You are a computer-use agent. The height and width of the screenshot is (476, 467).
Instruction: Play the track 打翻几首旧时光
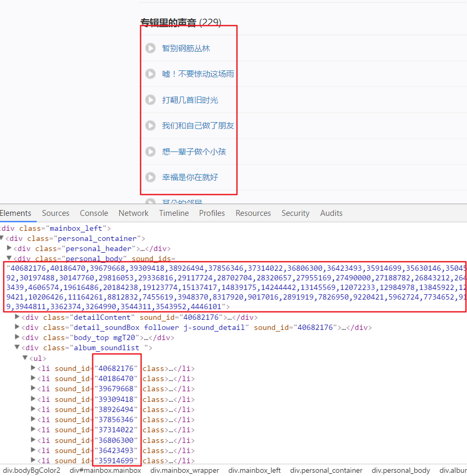[x=150, y=100]
